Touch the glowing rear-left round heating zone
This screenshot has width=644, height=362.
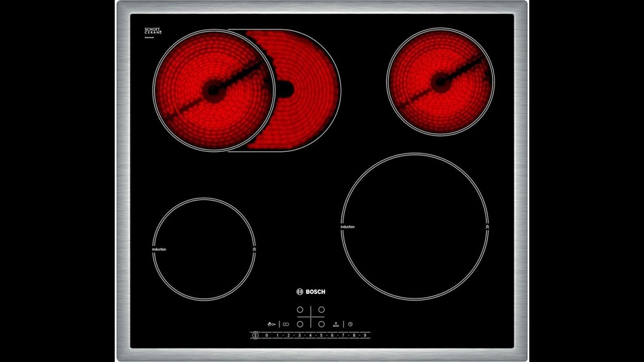click(x=214, y=90)
